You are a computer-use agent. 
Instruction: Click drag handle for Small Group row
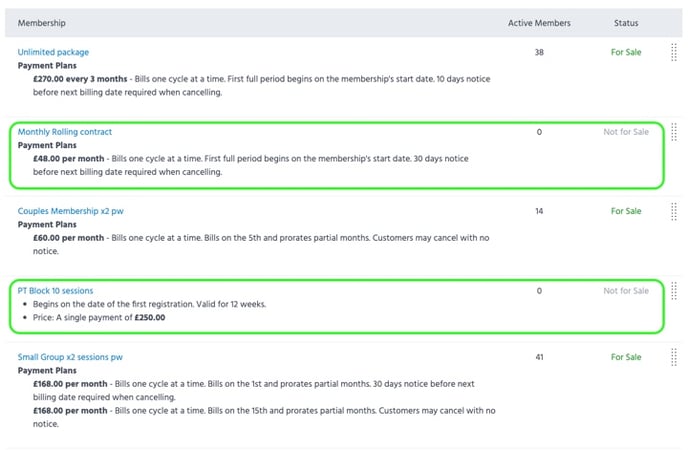point(673,358)
